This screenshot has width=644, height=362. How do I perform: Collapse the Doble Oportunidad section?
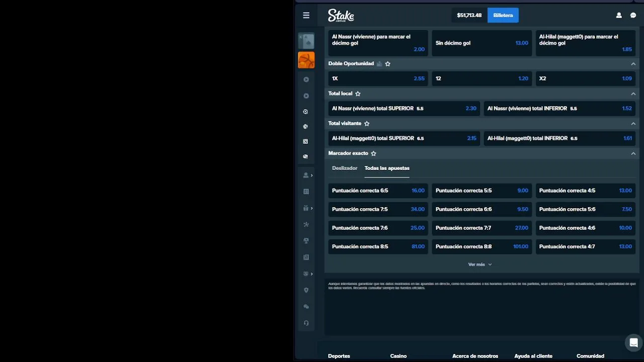(633, 64)
